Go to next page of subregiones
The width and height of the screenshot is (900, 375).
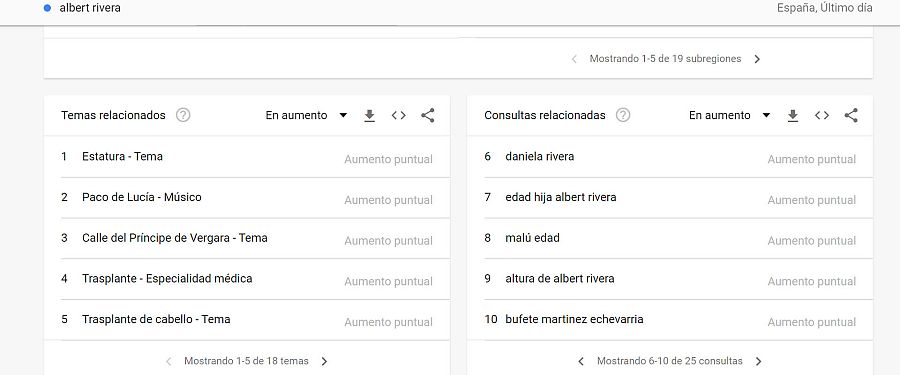tap(757, 59)
